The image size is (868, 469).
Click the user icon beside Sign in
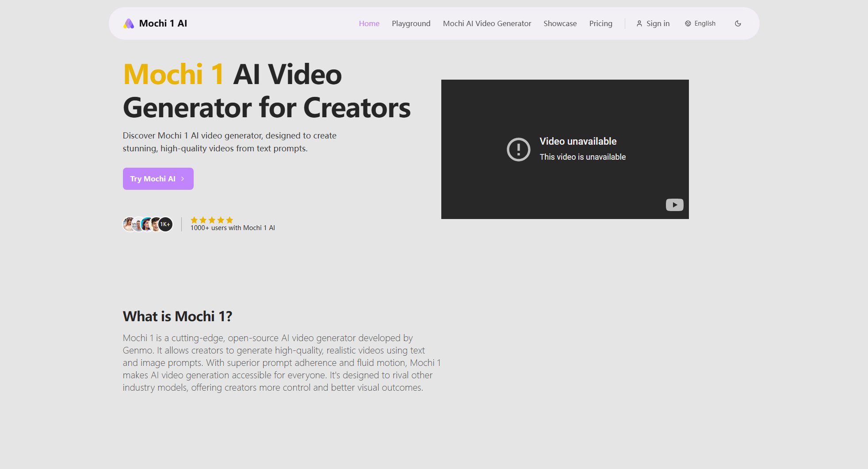pyautogui.click(x=639, y=23)
